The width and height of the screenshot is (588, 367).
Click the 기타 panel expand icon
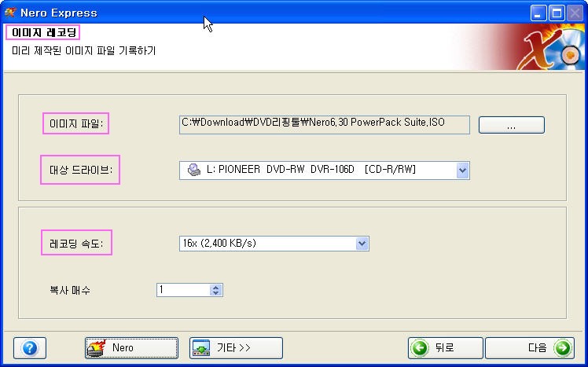(x=201, y=348)
